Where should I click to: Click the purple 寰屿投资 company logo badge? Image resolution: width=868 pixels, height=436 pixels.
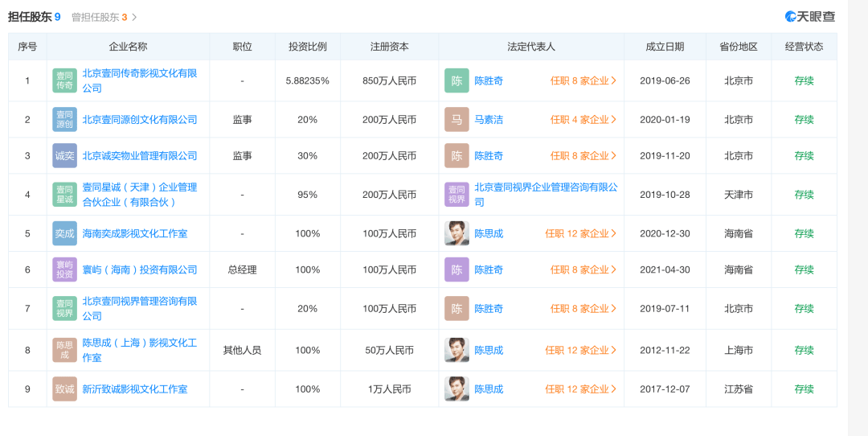pos(65,269)
